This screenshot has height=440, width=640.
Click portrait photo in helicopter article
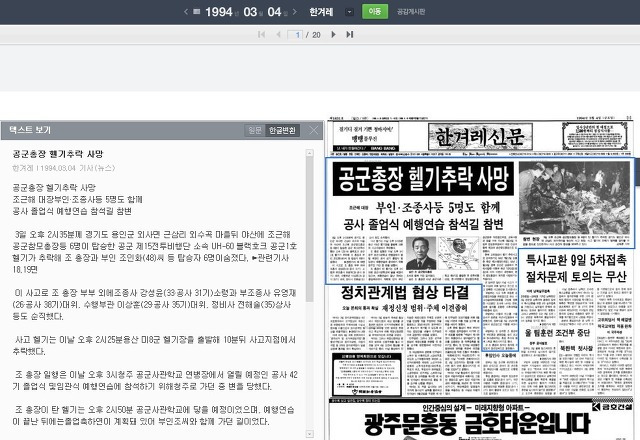(421, 253)
